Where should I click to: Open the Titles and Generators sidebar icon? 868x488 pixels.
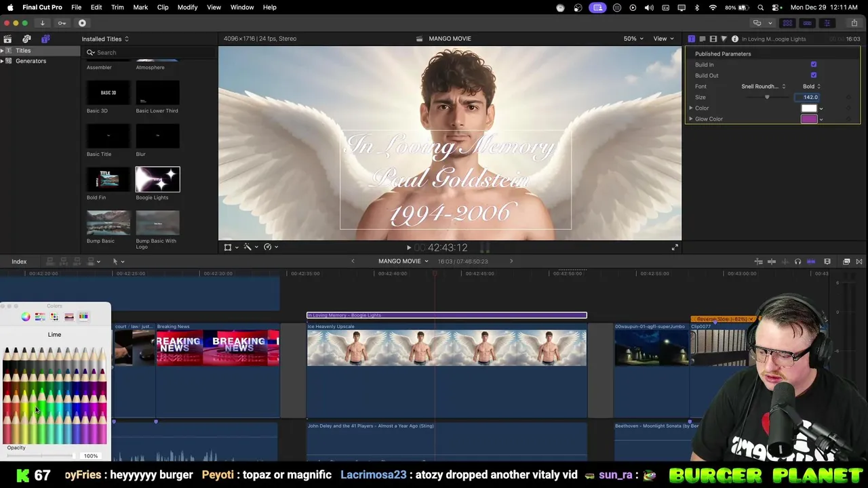(45, 39)
